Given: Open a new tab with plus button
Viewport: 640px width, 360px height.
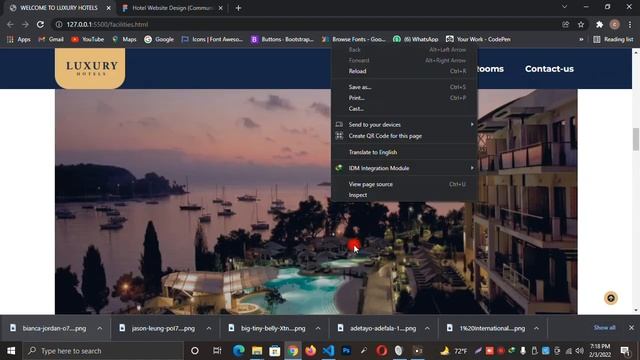Looking at the screenshot, I should click(238, 8).
